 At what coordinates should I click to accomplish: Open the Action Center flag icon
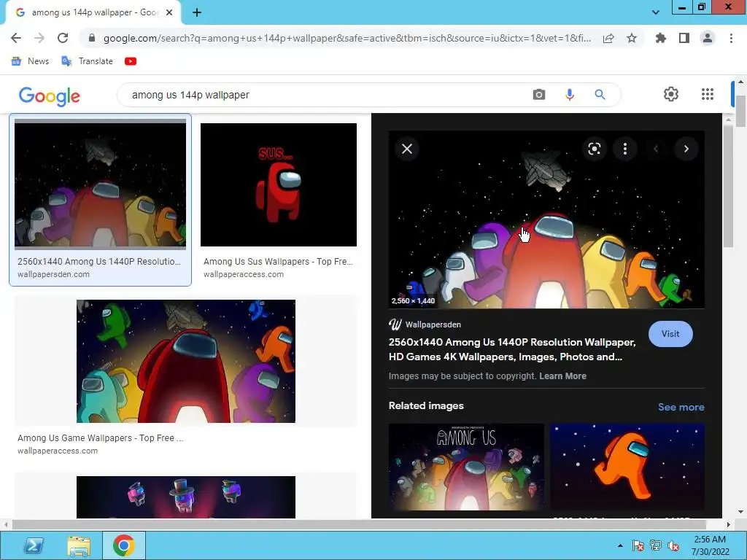point(638,545)
